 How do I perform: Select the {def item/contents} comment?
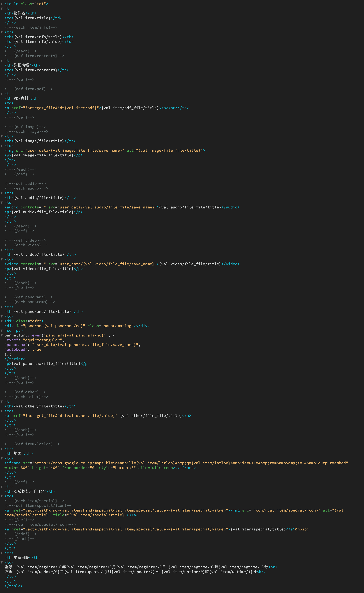(34, 56)
